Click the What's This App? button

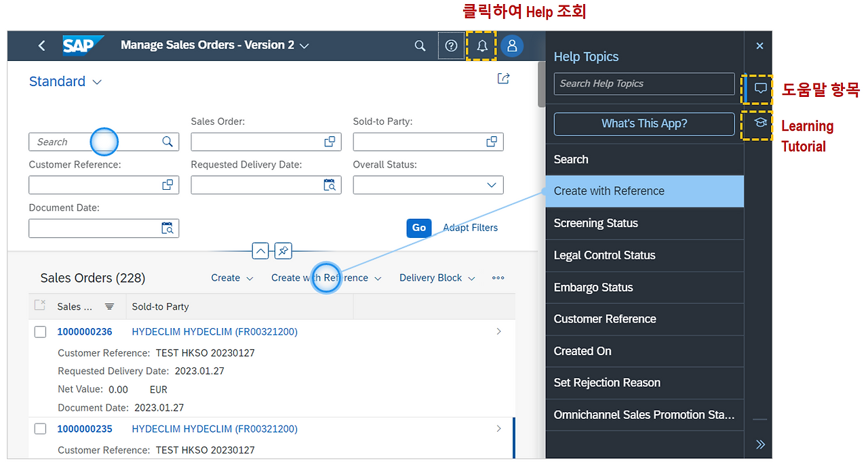point(643,124)
